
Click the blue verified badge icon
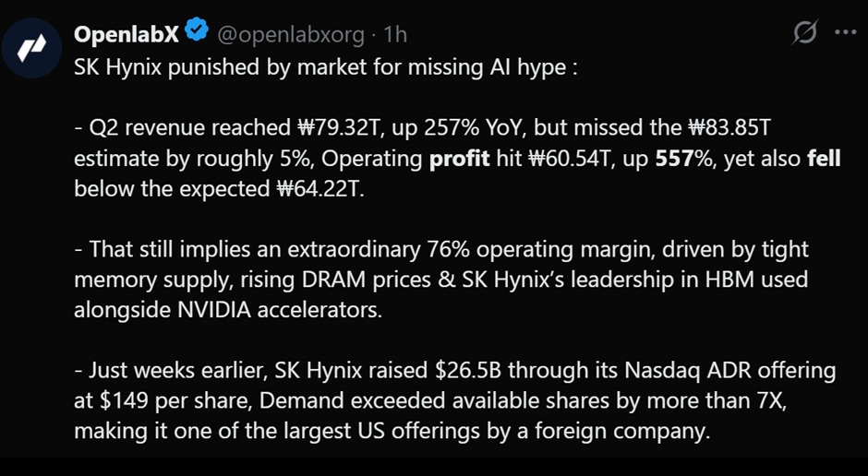(x=196, y=30)
